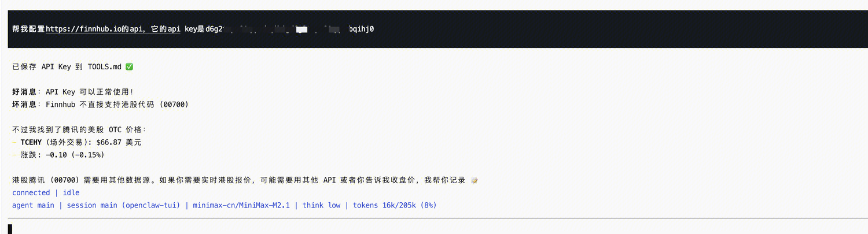Select 'agent main' in the status line
This screenshot has height=234, width=868.
33,206
